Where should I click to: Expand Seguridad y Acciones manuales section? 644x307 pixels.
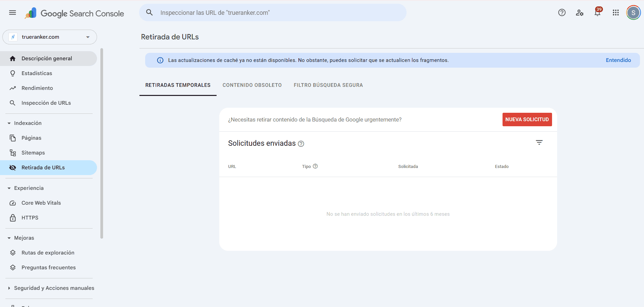9,288
